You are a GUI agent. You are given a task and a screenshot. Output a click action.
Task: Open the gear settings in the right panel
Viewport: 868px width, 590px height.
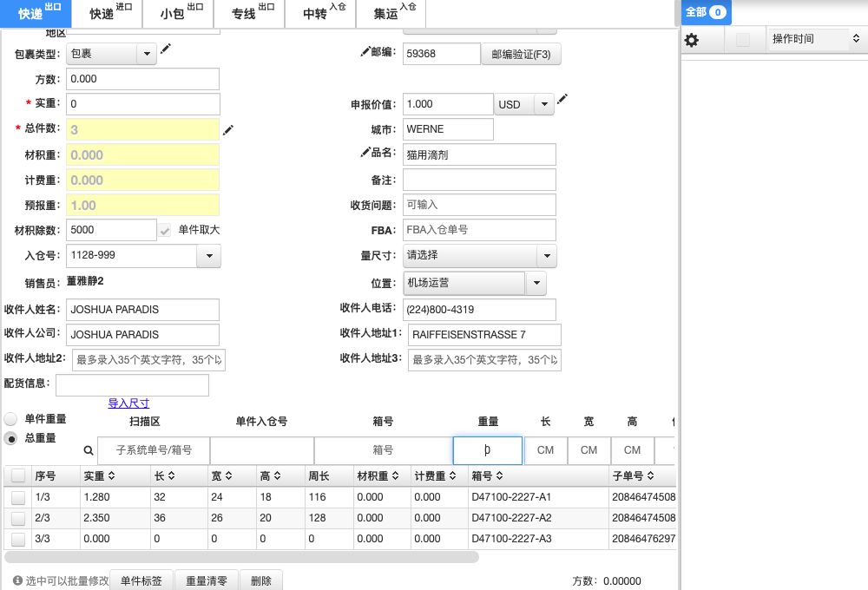[692, 40]
